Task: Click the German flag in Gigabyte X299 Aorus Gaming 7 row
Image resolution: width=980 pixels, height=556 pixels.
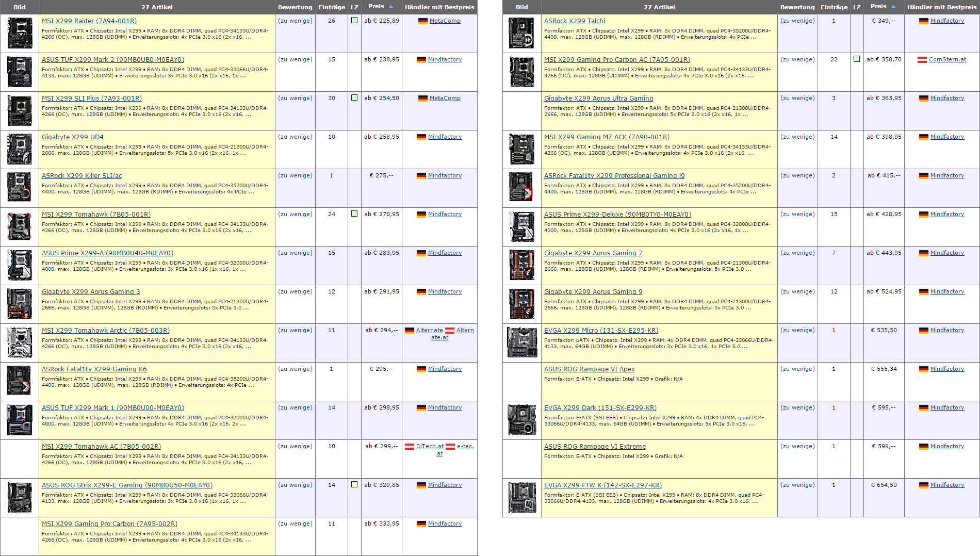Action: [x=924, y=253]
